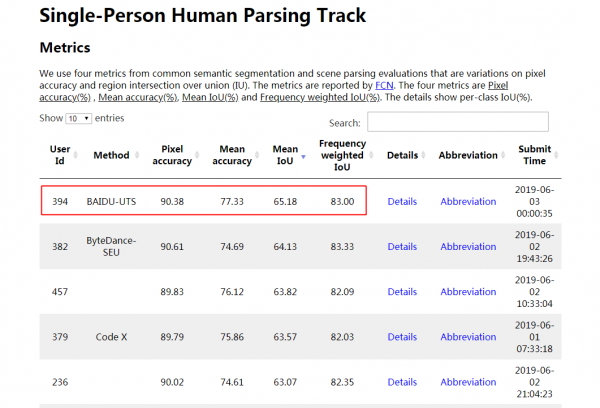Screen dimensions: 600x408
Task: Click into the Search input field
Action: (x=458, y=122)
